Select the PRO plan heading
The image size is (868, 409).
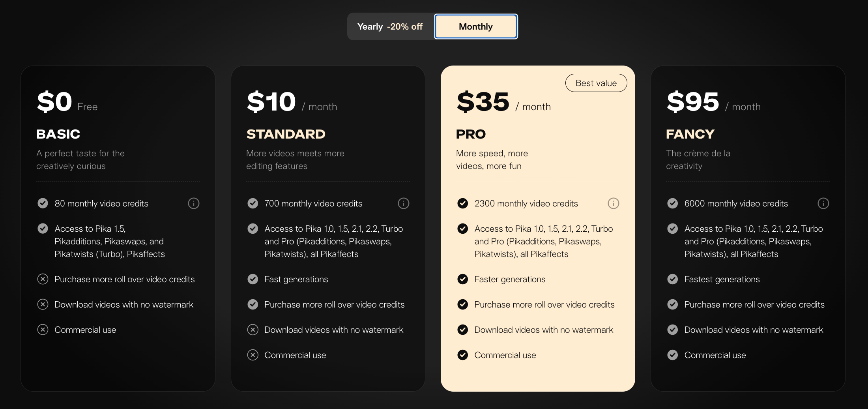point(471,134)
